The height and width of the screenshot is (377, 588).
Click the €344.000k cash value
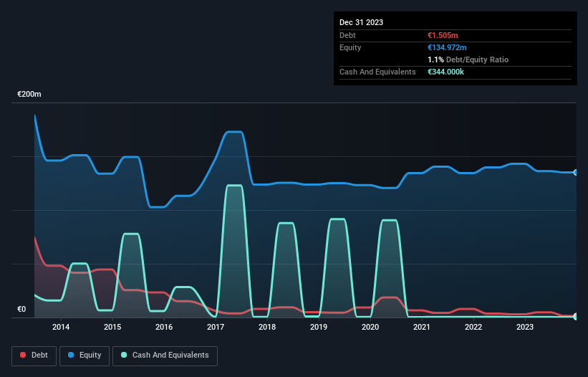(x=445, y=72)
